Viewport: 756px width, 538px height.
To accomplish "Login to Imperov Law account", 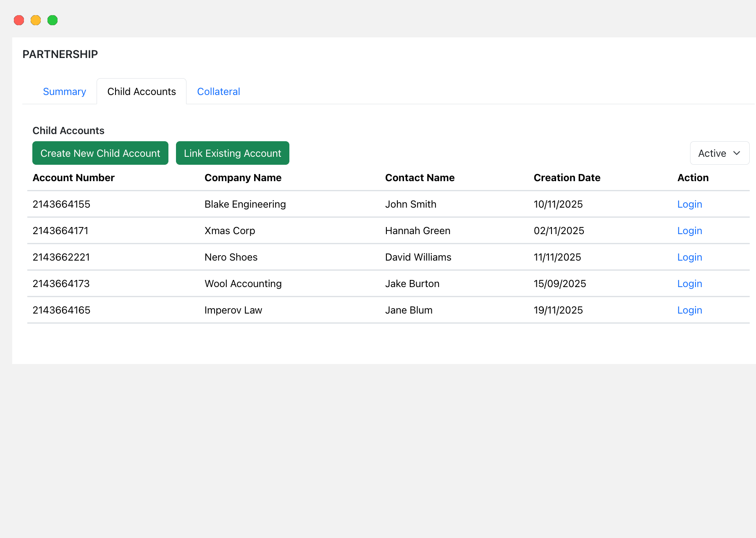I will tap(690, 310).
